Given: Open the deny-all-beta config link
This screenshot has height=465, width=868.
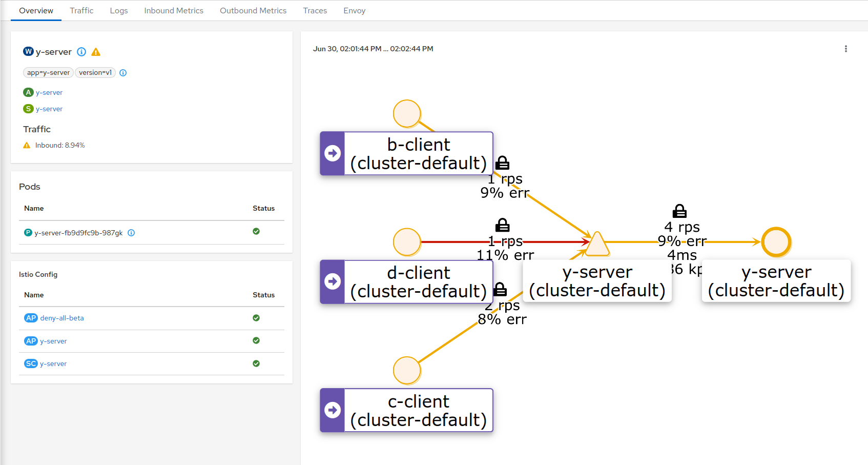Looking at the screenshot, I should [x=62, y=318].
